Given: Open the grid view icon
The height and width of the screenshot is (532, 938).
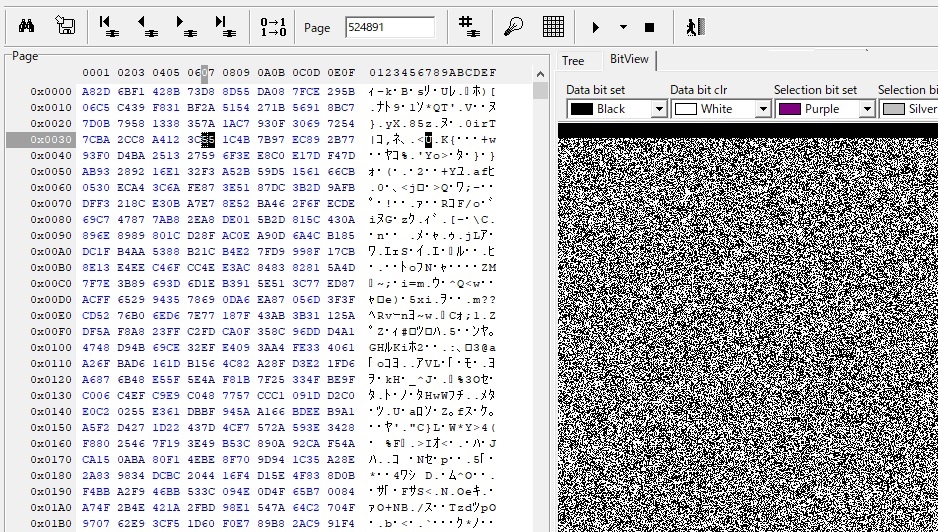Looking at the screenshot, I should tap(553, 27).
